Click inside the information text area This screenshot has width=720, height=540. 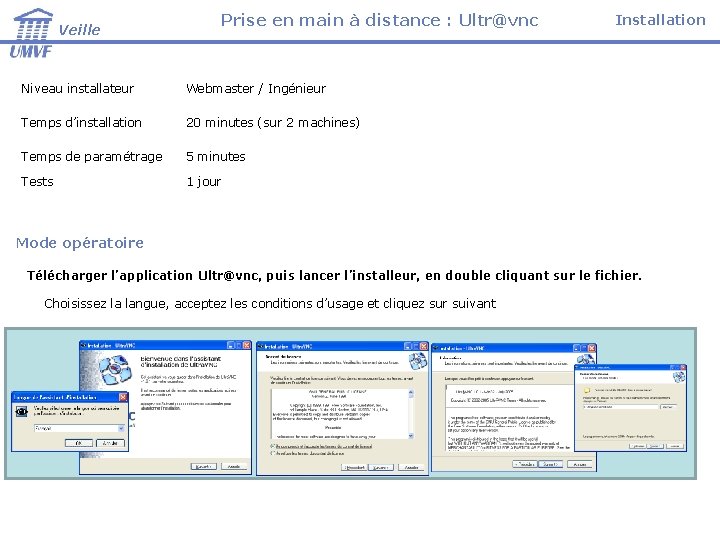[x=509, y=418]
